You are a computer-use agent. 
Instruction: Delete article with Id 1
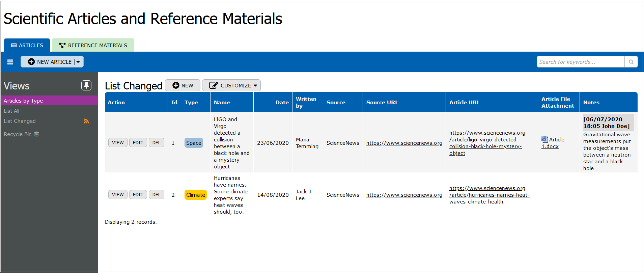click(x=156, y=143)
